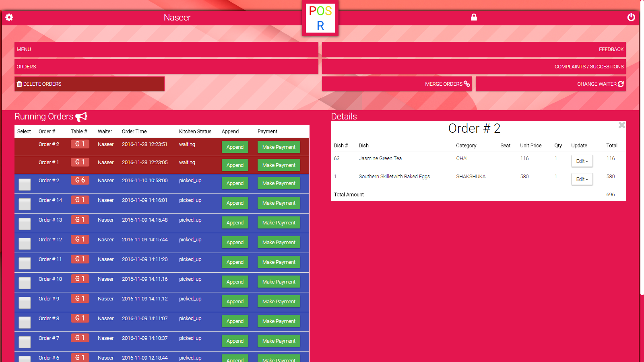Image resolution: width=644 pixels, height=362 pixels.
Task: Click the G 6 table badge
Action: point(80,180)
